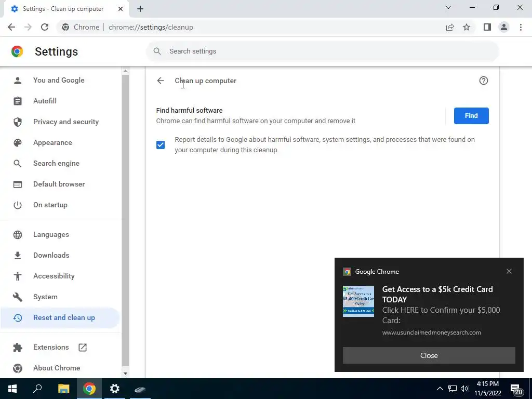The height and width of the screenshot is (399, 532).
Task: Click the Clean up computer back arrow
Action: [x=161, y=81]
